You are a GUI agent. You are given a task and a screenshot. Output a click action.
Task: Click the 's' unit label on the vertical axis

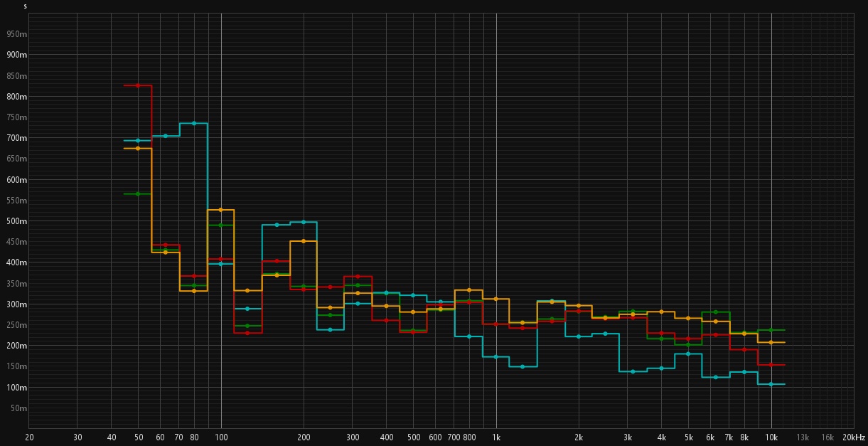pos(25,6)
